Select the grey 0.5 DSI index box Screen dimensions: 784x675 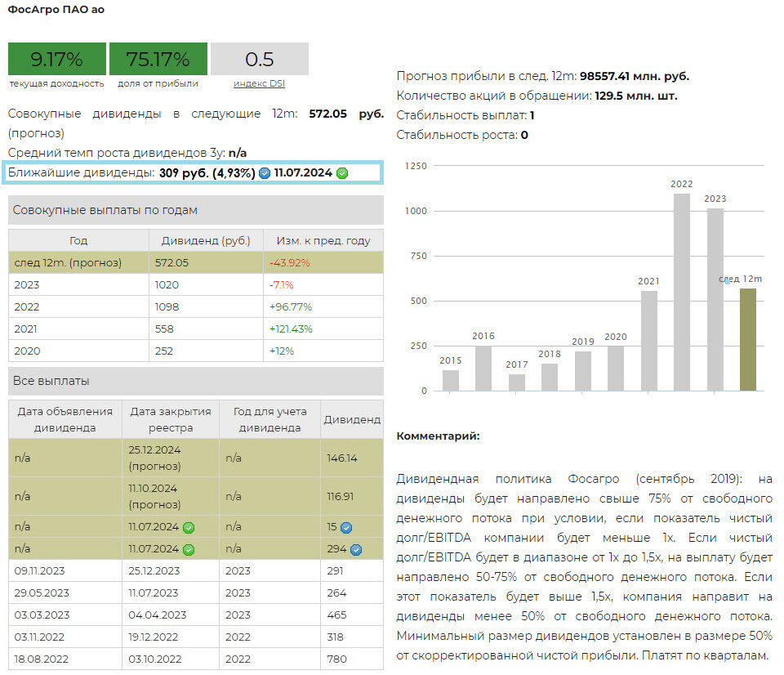tap(259, 59)
